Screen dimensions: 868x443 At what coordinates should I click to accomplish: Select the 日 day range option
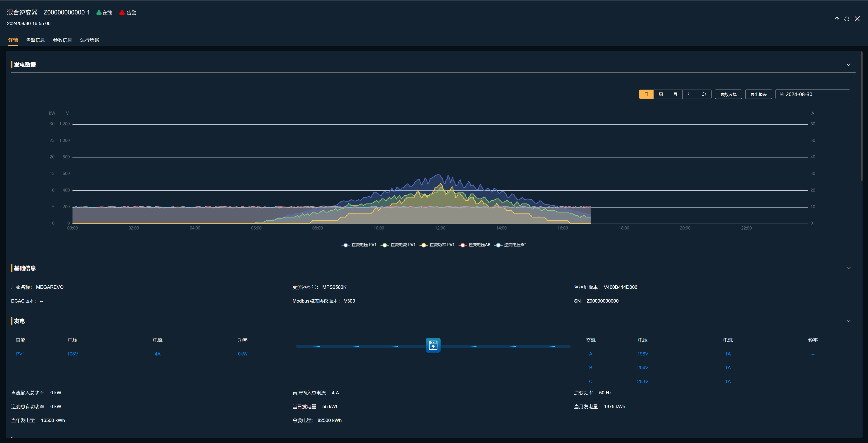pyautogui.click(x=646, y=94)
